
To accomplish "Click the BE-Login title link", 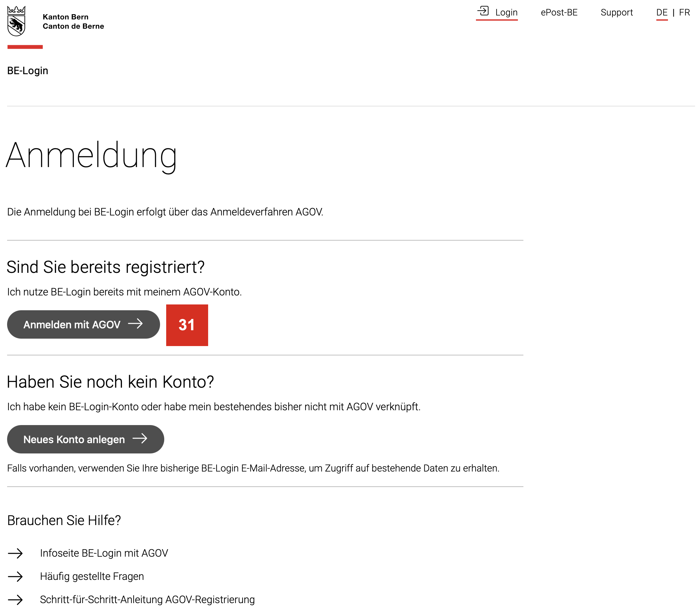I will (28, 71).
